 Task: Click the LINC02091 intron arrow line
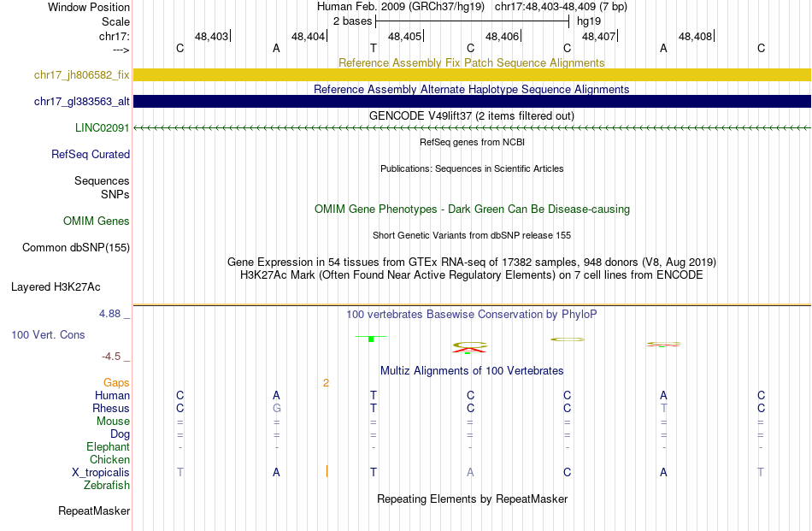[x=473, y=128]
